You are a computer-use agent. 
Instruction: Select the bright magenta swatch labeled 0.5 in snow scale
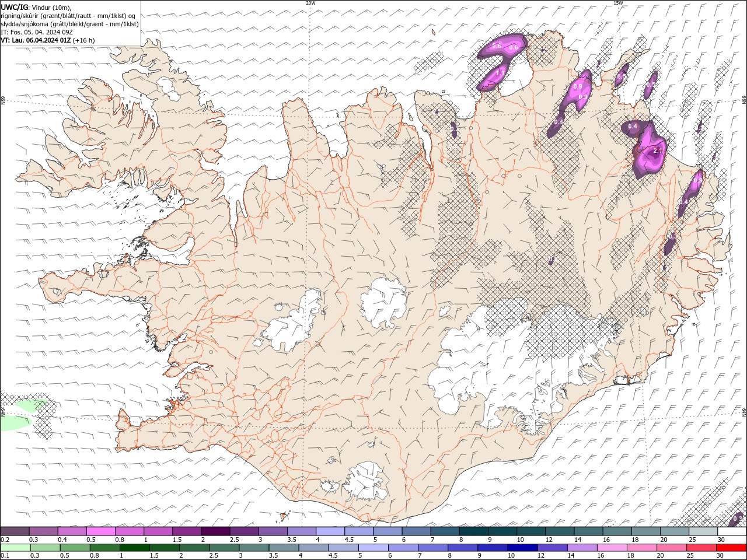[100, 531]
